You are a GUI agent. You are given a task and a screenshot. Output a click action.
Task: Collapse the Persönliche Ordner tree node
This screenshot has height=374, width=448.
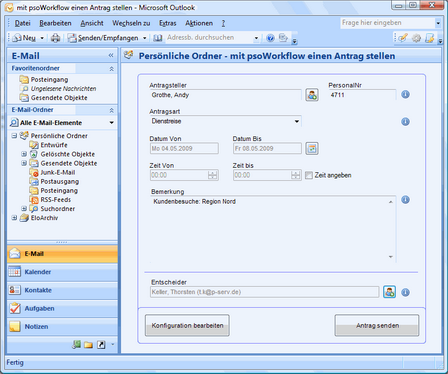point(14,136)
